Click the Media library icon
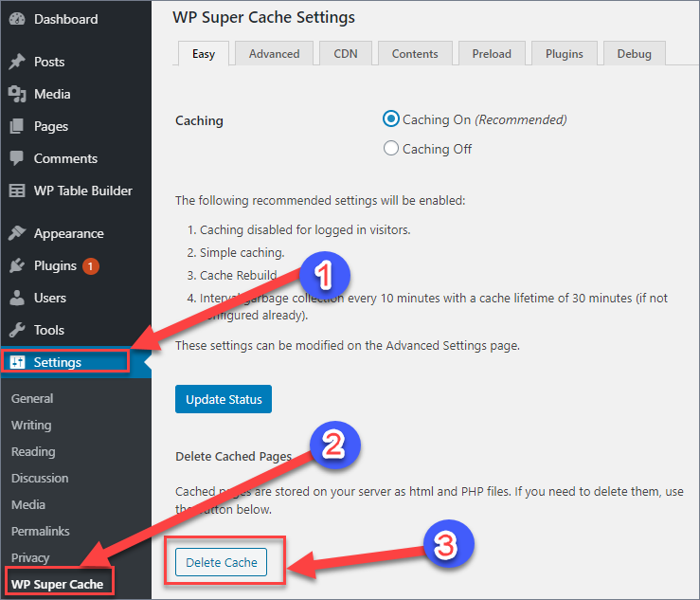700x600 pixels. click(x=17, y=94)
